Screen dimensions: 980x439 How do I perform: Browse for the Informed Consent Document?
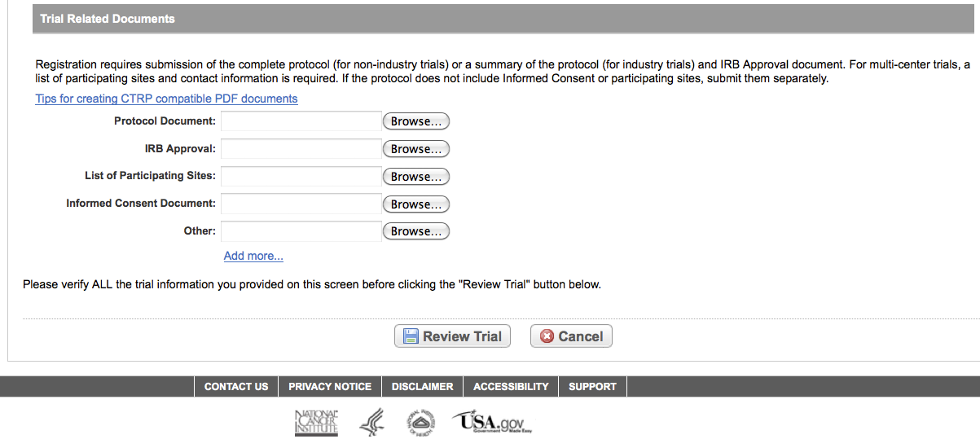[416, 204]
